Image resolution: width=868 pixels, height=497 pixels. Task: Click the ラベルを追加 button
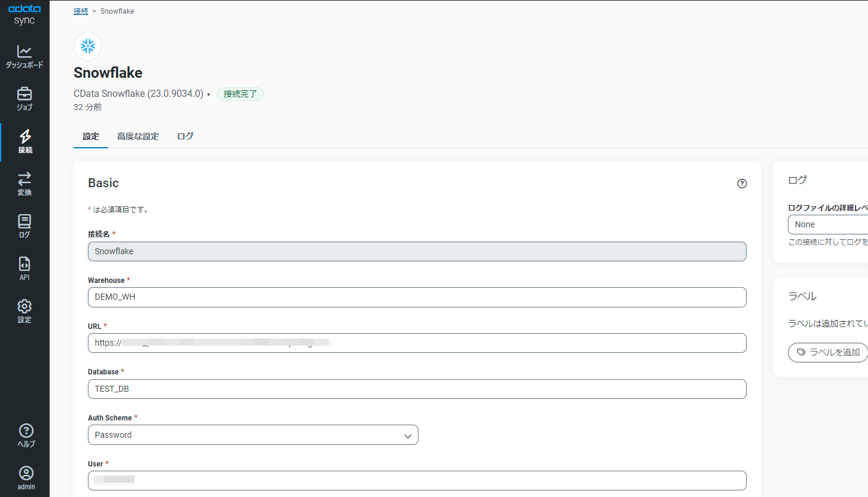click(x=829, y=352)
